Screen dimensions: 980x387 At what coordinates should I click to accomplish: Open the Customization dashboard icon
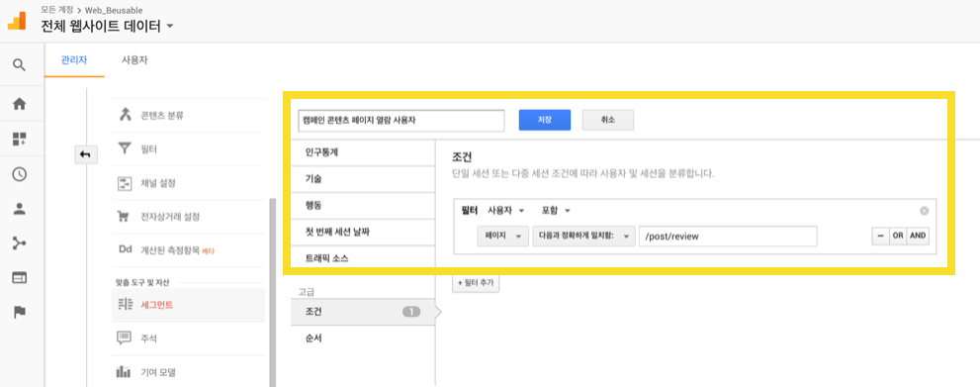[20, 139]
